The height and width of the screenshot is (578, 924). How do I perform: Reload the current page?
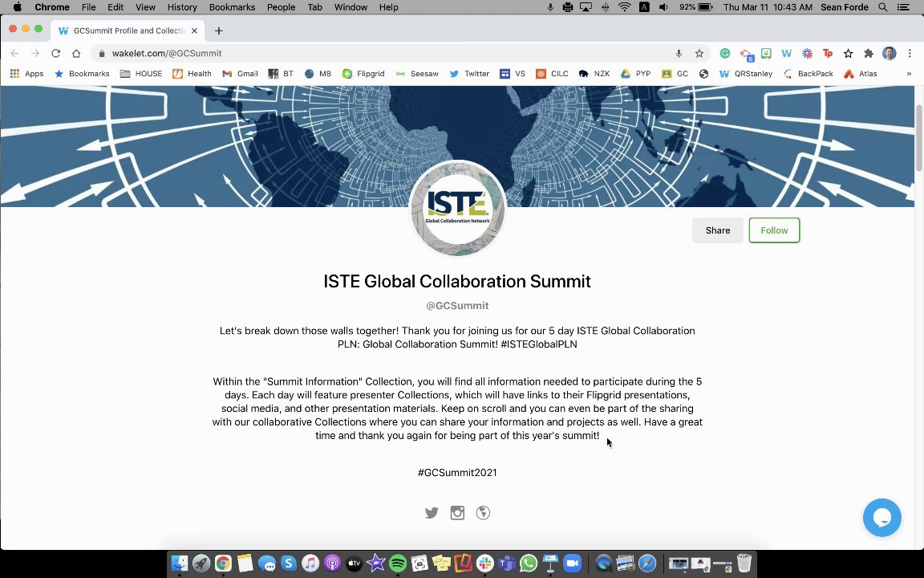[55, 53]
